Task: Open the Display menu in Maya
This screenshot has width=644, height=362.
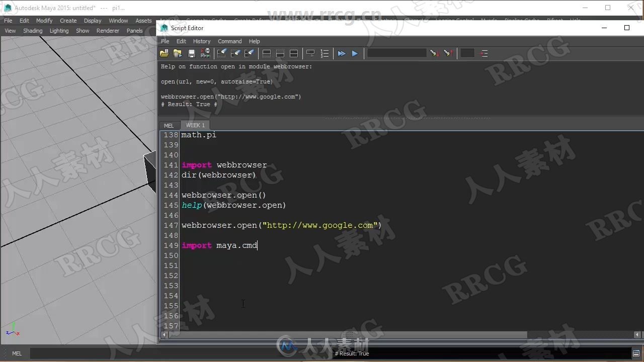Action: click(93, 21)
